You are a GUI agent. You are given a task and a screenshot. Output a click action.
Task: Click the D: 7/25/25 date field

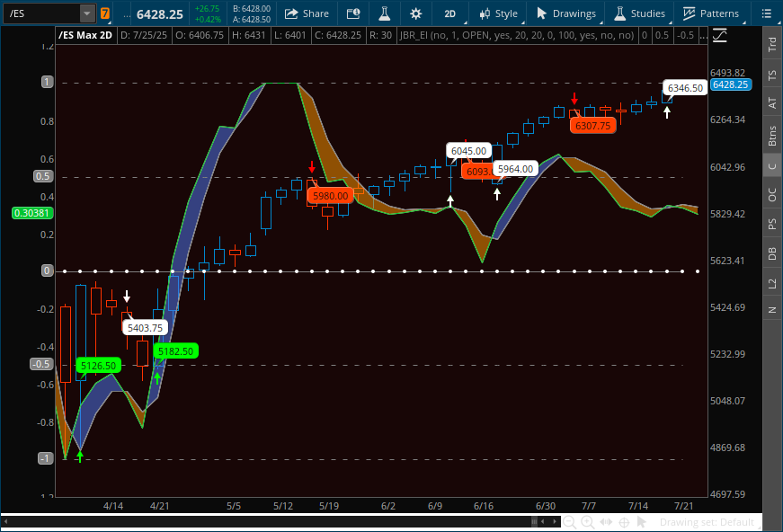point(144,35)
